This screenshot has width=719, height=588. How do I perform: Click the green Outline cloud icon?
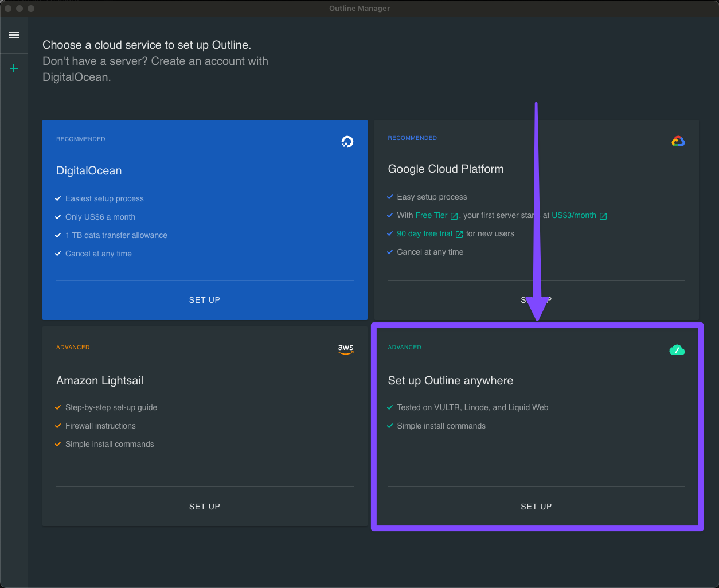pos(677,349)
